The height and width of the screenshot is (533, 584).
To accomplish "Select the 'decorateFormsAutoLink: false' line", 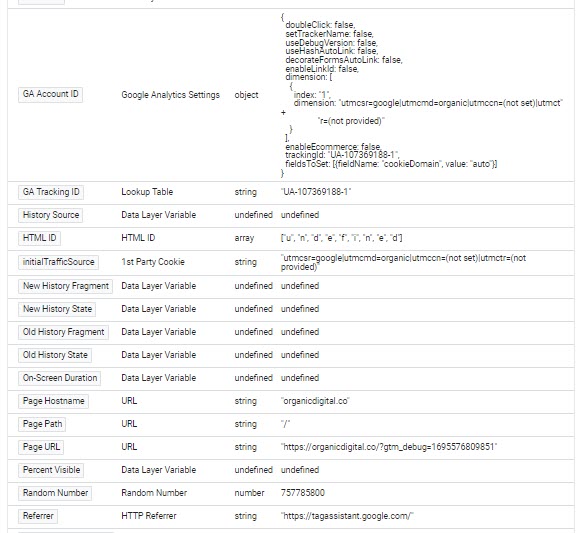I will (344, 60).
